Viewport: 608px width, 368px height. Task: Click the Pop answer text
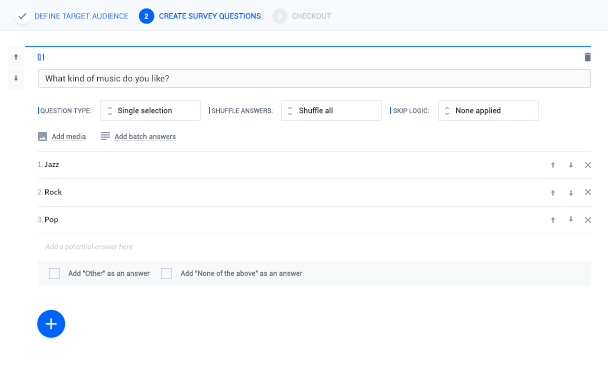point(51,219)
